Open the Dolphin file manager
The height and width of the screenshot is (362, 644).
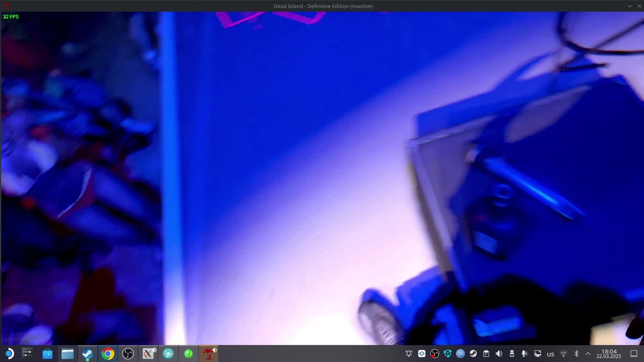tap(68, 354)
